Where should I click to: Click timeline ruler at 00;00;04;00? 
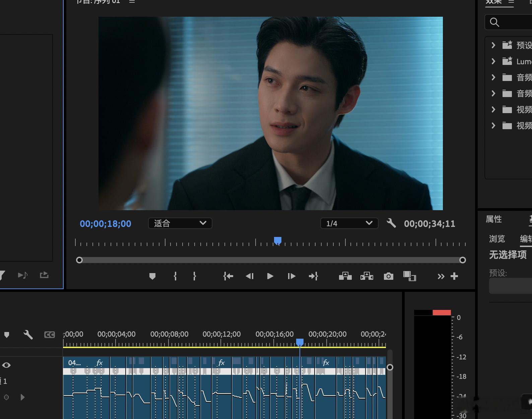pos(116,334)
